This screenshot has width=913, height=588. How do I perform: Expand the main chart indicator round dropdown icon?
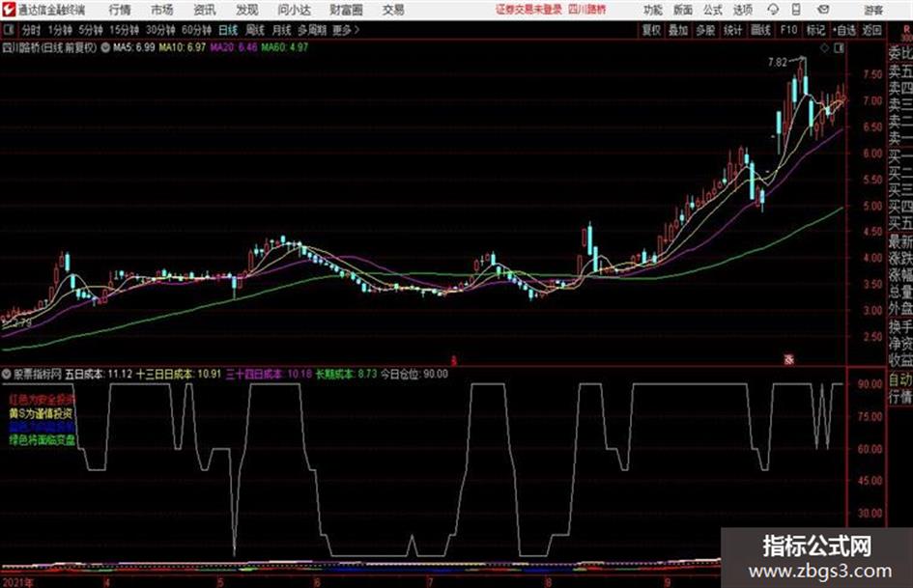[x=105, y=47]
